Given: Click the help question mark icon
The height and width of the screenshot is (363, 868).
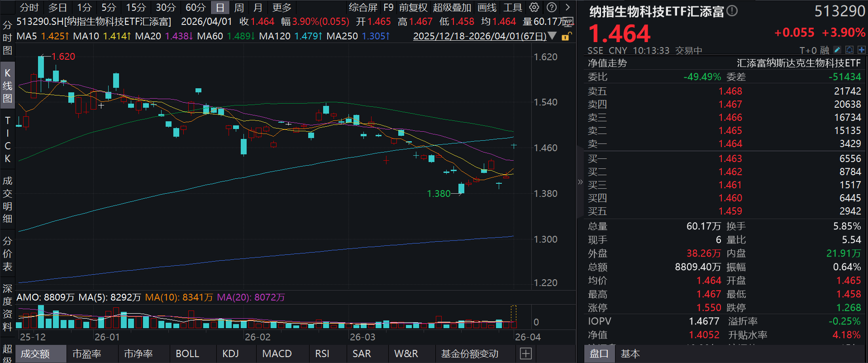Looking at the screenshot, I should click(551, 7).
